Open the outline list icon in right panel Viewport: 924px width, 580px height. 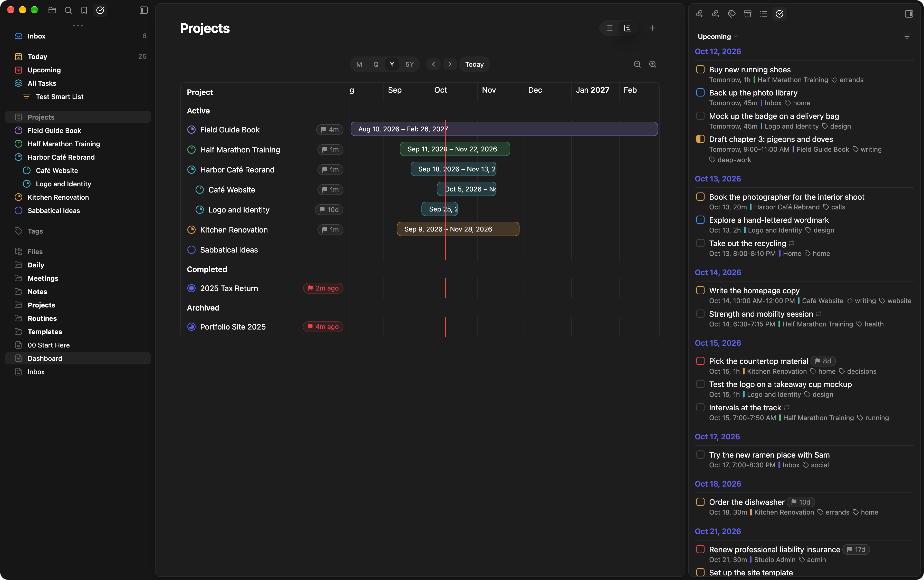(x=764, y=14)
